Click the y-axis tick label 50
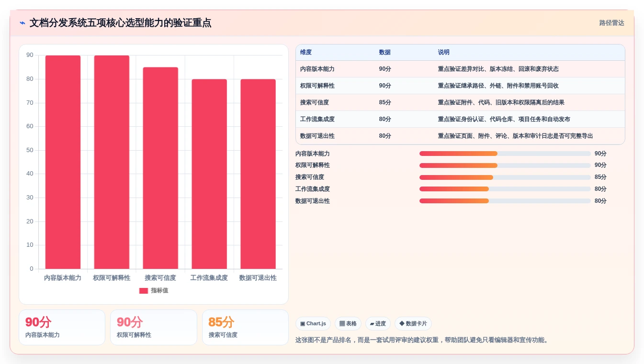644x364 pixels. coord(30,150)
